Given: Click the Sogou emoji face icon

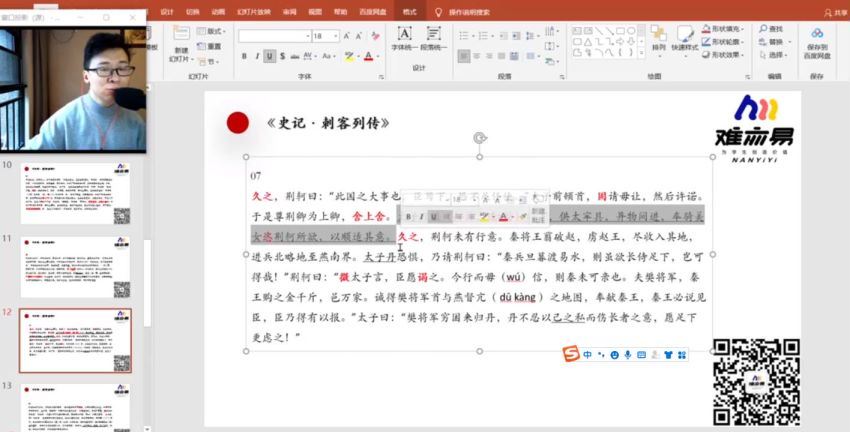Looking at the screenshot, I should tap(614, 355).
